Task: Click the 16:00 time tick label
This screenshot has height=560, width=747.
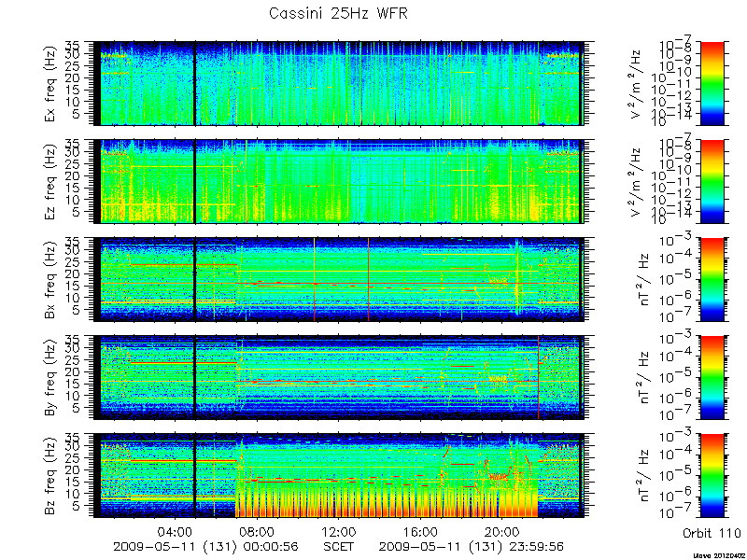Action: tap(421, 531)
